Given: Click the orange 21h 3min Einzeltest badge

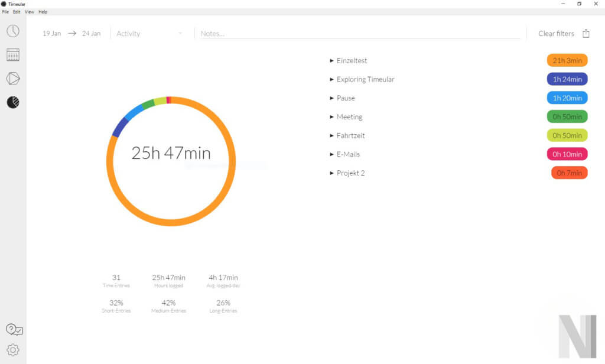Looking at the screenshot, I should coord(567,60).
